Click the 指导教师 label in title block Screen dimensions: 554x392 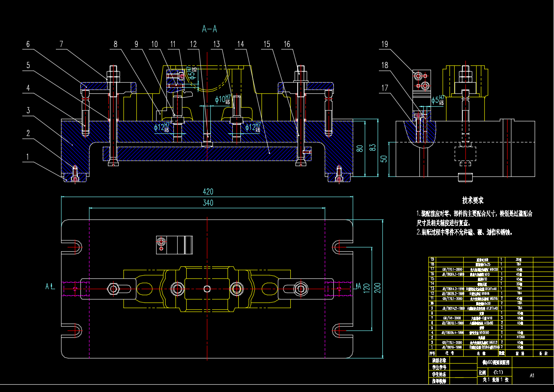coord(439,381)
